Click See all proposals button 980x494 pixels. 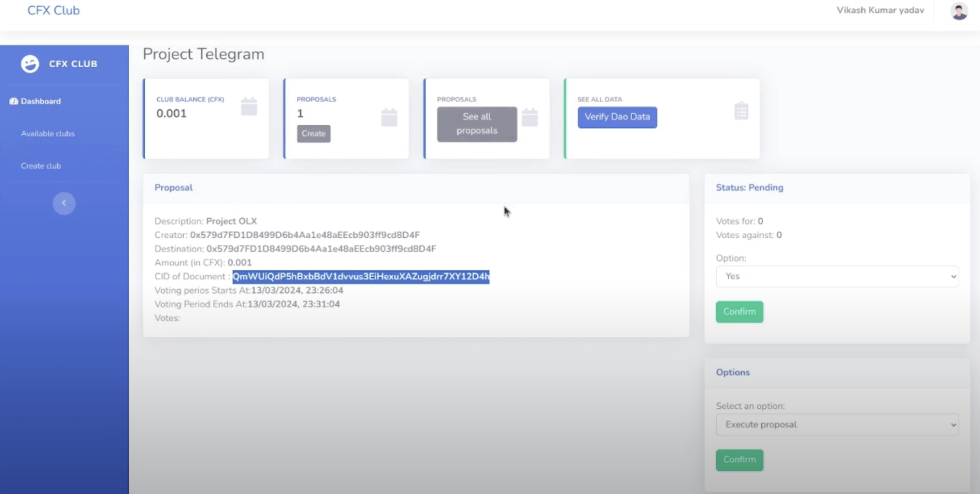[477, 124]
